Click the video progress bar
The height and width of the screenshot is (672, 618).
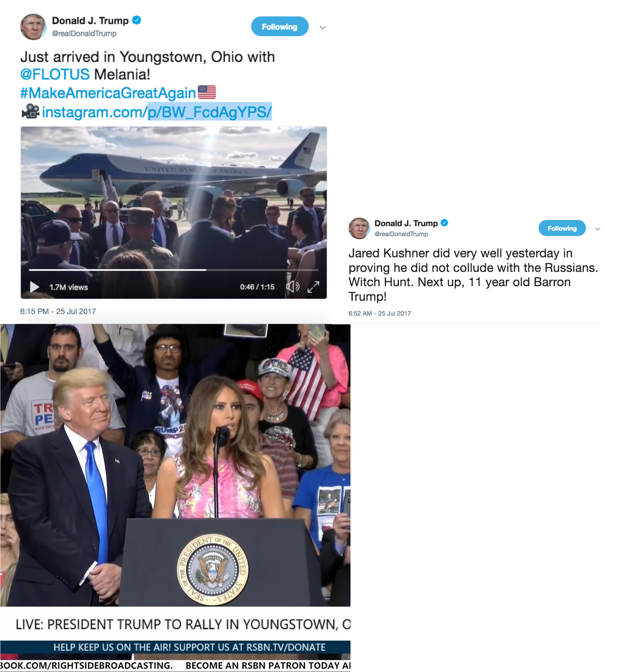pyautogui.click(x=173, y=270)
